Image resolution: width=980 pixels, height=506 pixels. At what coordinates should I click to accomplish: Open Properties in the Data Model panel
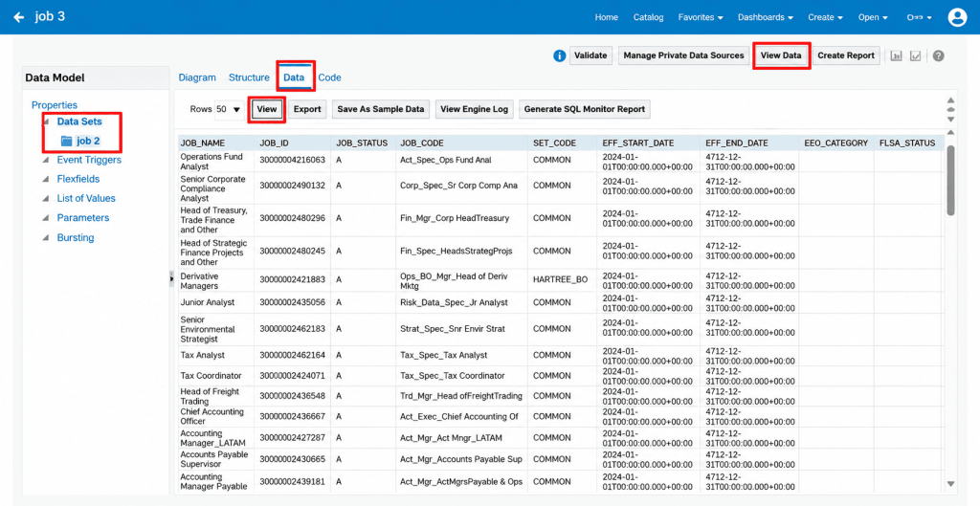[x=55, y=105]
